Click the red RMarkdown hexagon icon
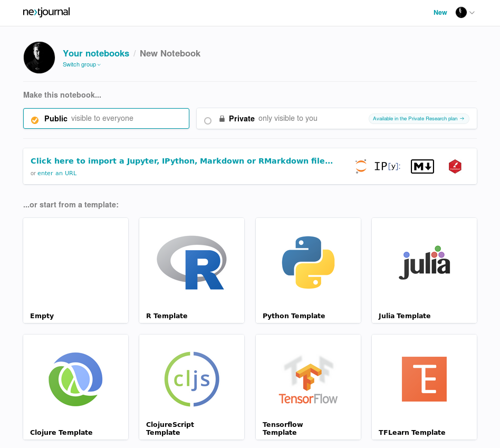Image resolution: width=500 pixels, height=448 pixels. [455, 166]
